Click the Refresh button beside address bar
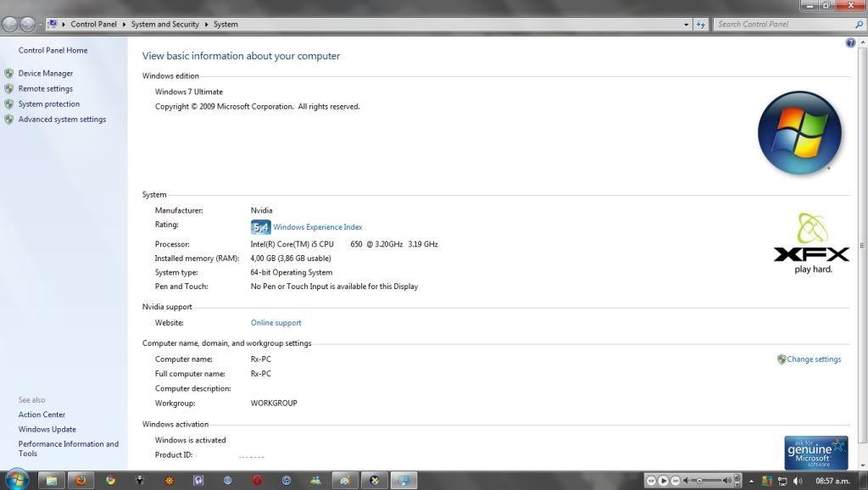This screenshot has height=490, width=868. click(701, 25)
